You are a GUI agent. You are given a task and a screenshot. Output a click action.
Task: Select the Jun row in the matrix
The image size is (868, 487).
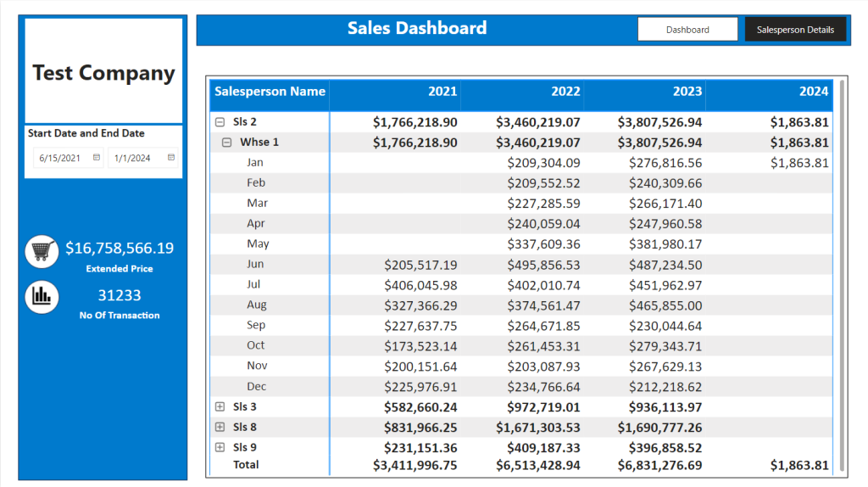[x=521, y=265]
